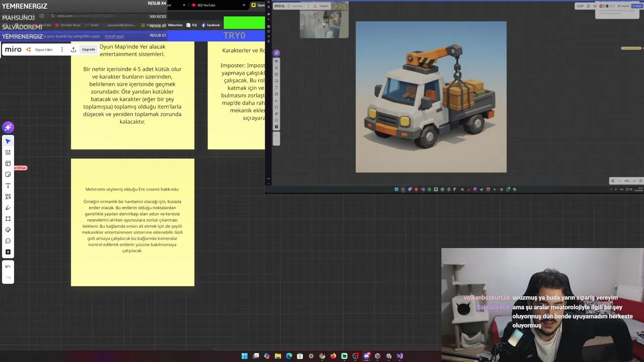Open Microsoft Edge from the taskbar
Screen dimensions: 644x362
[x=289, y=356]
